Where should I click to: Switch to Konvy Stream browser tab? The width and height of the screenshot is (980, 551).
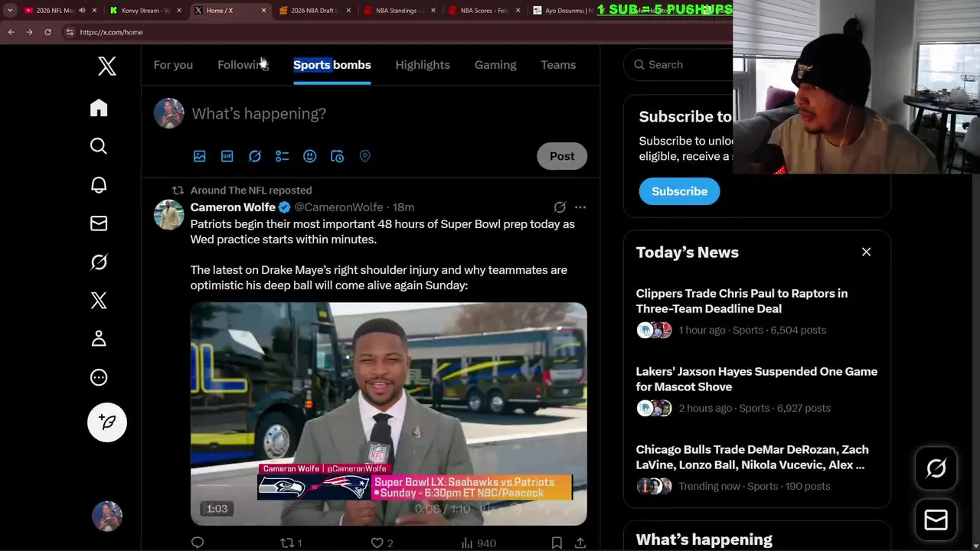[145, 11]
